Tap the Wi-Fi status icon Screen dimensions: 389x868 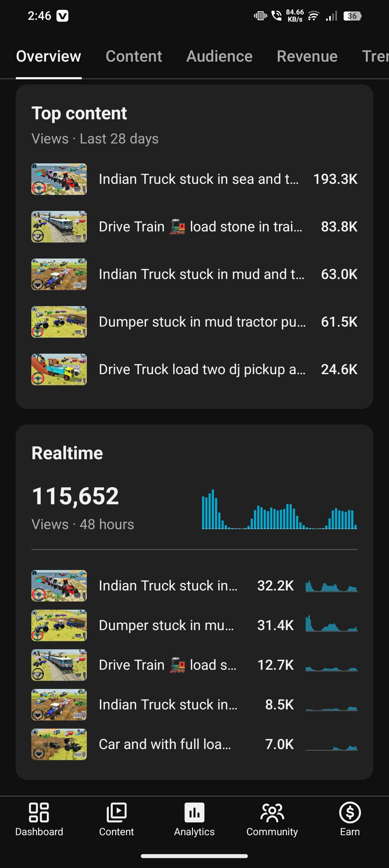pos(313,16)
